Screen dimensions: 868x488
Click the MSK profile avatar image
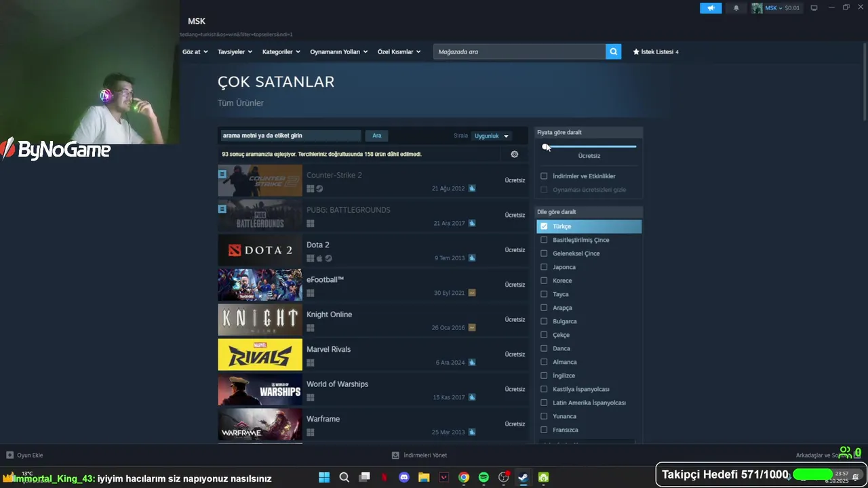757,8
